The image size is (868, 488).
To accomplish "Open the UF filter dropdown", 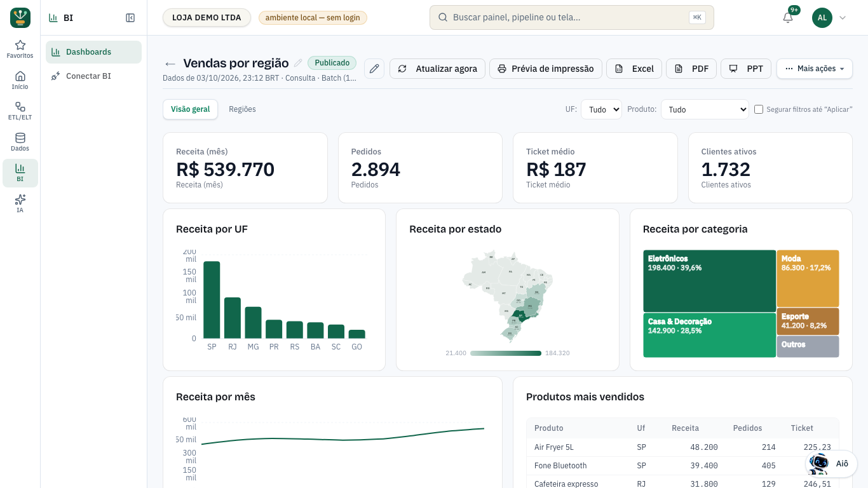I will tap(601, 109).
